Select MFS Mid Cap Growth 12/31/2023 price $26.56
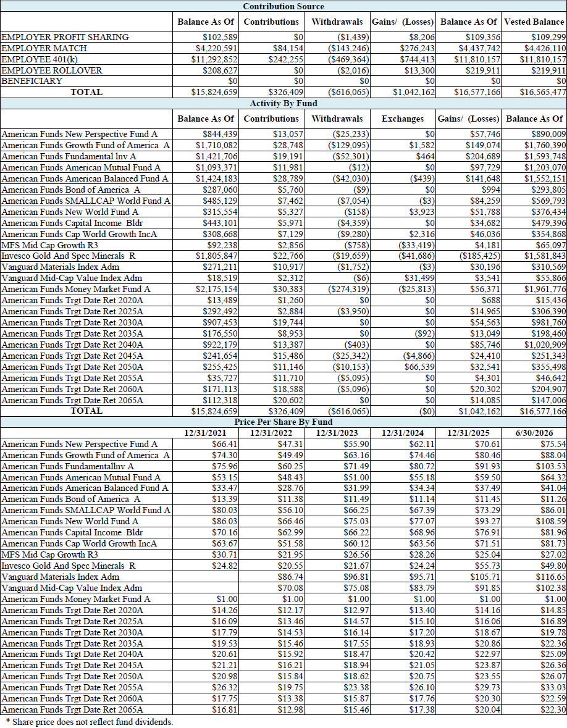Screen dimensions: 567x728 [x=356, y=555]
